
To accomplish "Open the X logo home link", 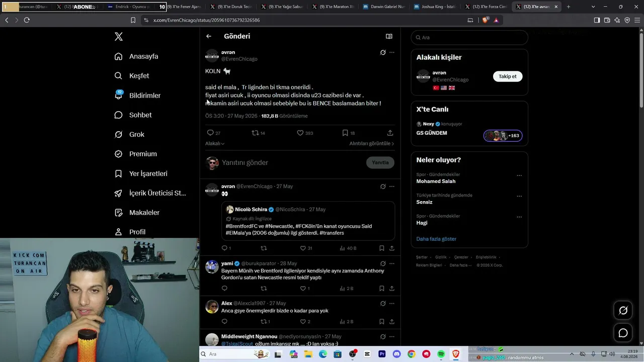I will [119, 37].
